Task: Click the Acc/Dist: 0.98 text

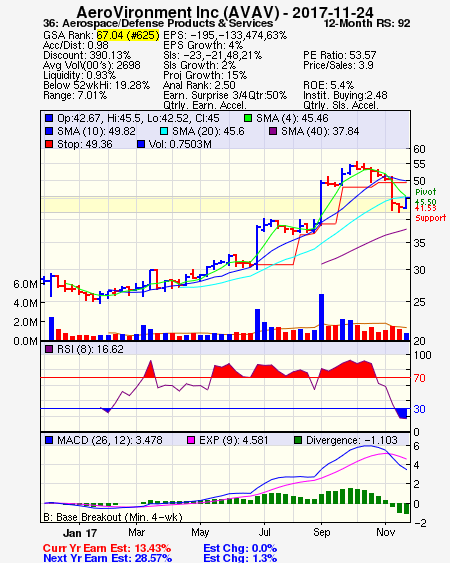Action: click(x=76, y=45)
